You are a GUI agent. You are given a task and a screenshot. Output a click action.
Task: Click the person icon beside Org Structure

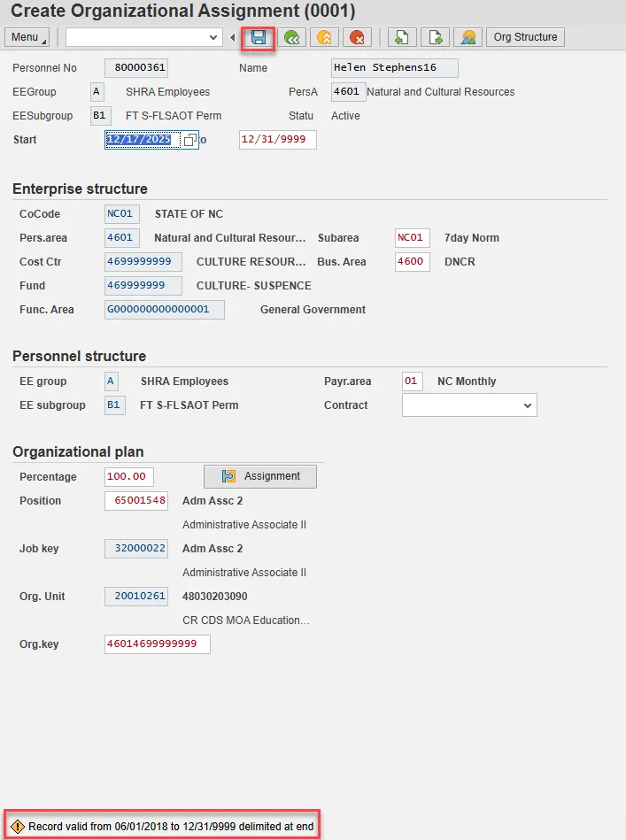click(468, 37)
